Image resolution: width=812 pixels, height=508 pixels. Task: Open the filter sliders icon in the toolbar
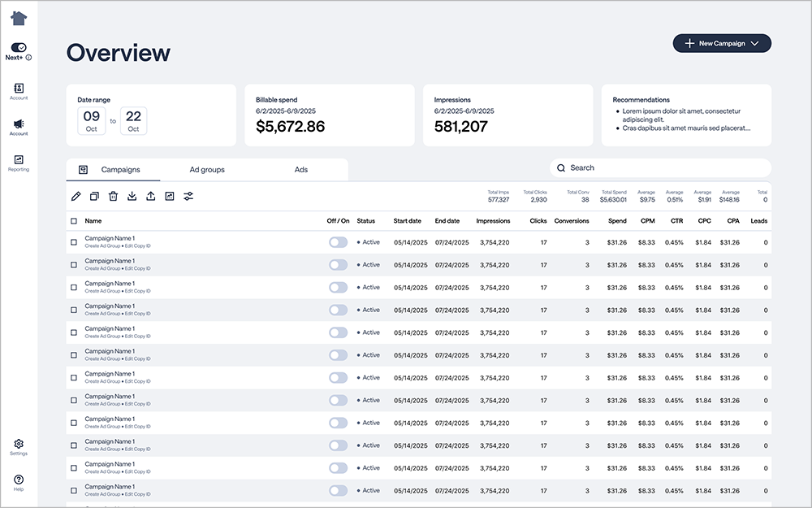[188, 196]
